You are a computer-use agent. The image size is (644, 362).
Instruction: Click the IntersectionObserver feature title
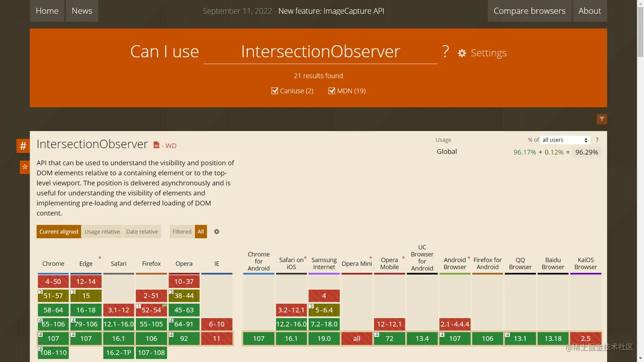92,144
